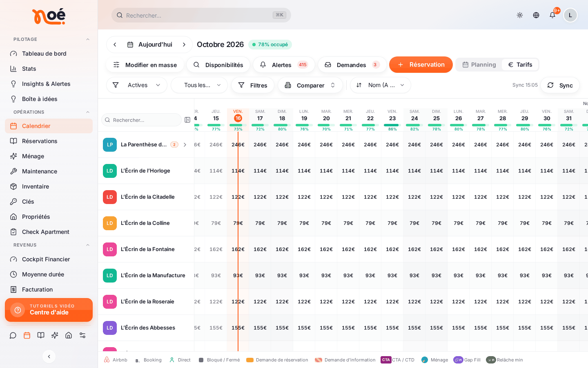Collapse the Opérations section

88,112
